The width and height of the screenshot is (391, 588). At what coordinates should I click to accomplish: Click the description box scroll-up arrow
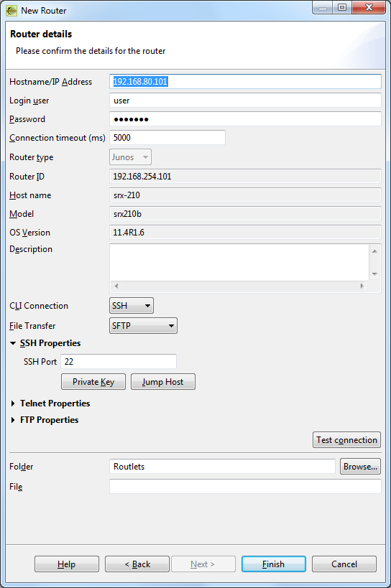[374, 251]
